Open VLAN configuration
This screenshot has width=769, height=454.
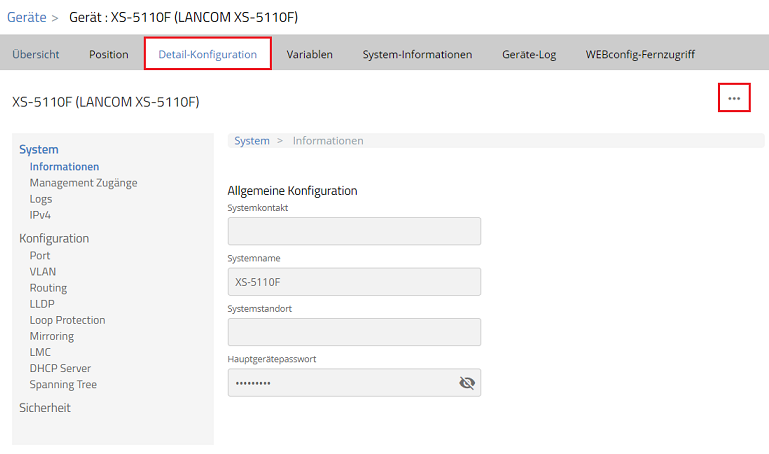[x=43, y=272]
